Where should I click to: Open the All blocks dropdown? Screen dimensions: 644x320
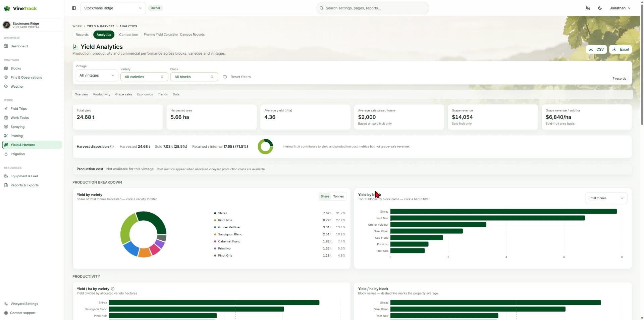(194, 77)
